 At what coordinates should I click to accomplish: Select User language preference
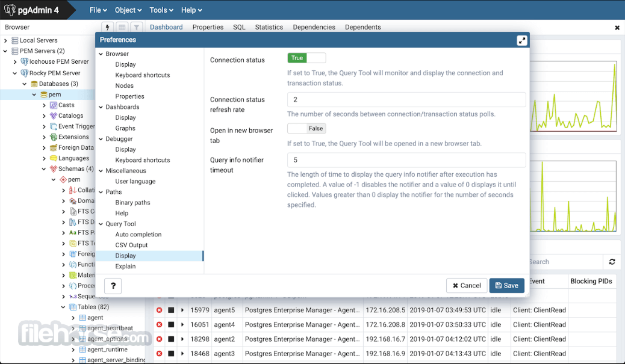pyautogui.click(x=135, y=181)
